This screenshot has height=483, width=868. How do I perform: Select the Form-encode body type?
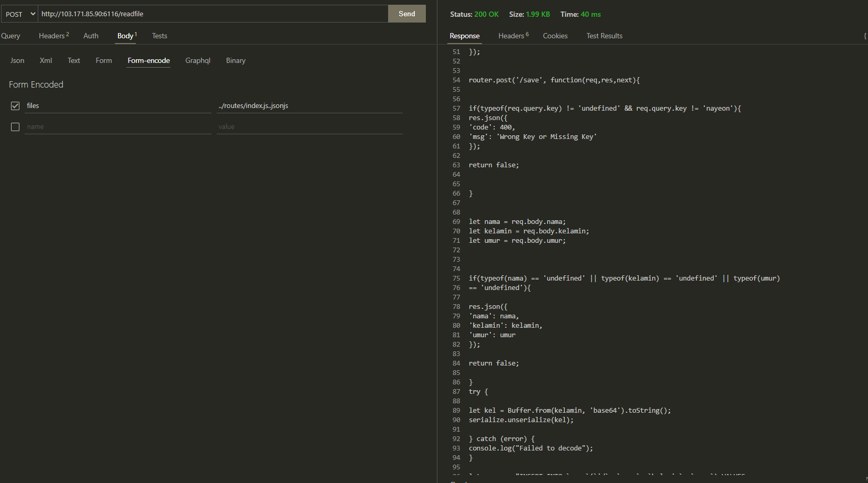149,60
